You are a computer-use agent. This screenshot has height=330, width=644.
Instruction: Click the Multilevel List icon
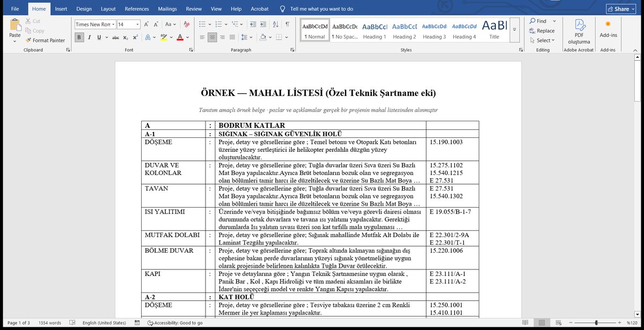[235, 24]
